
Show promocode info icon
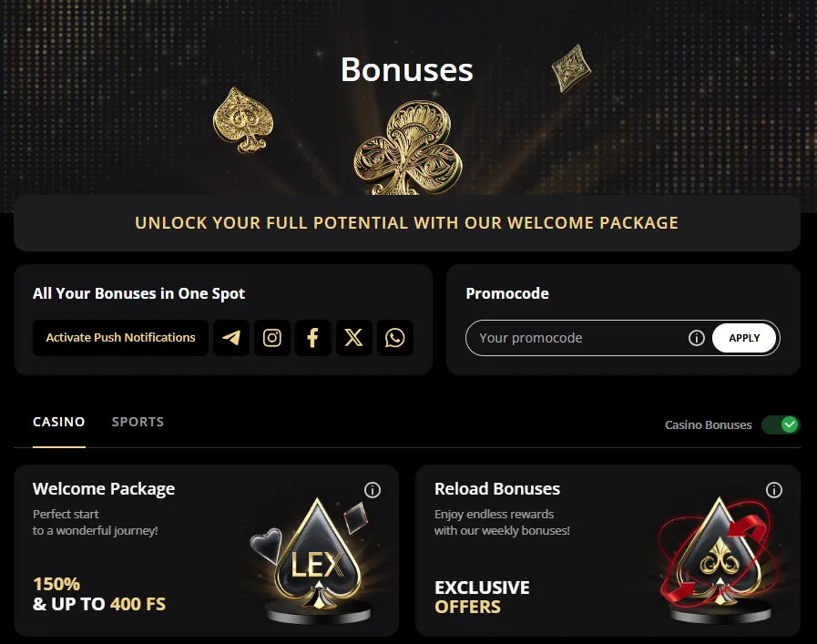pos(697,338)
